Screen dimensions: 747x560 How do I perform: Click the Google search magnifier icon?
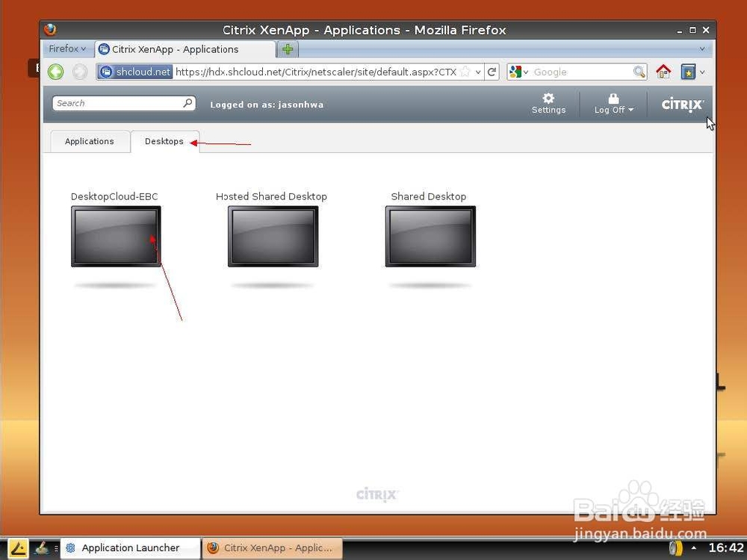point(639,72)
